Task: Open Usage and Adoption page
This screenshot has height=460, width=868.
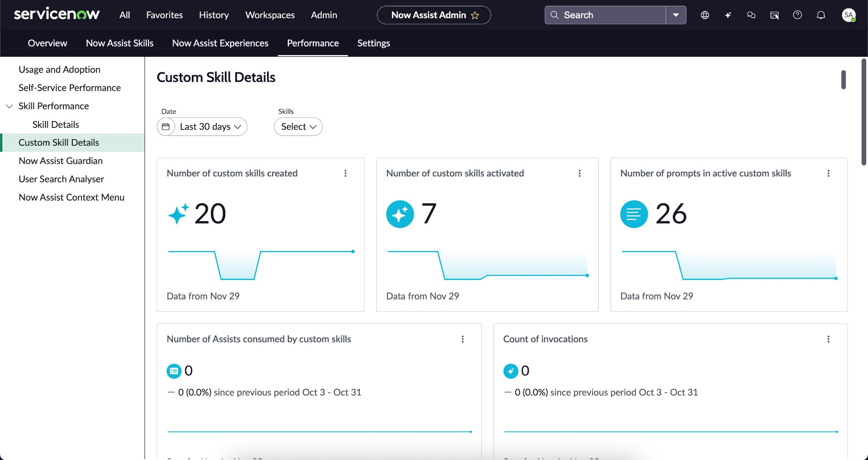Action: tap(59, 70)
